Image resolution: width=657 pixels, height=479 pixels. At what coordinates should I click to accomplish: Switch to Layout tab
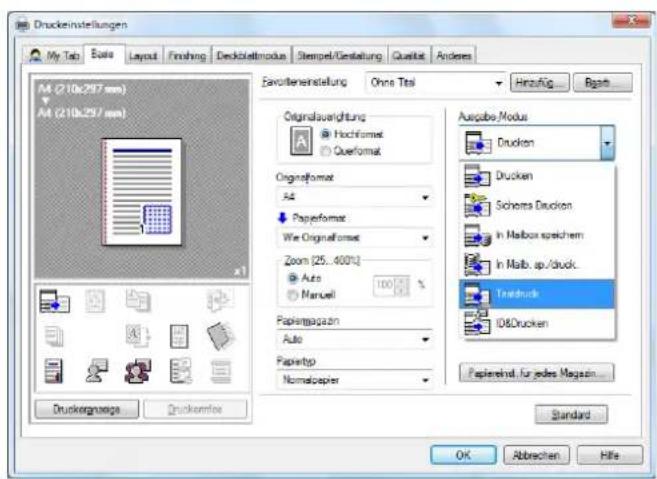tap(143, 56)
